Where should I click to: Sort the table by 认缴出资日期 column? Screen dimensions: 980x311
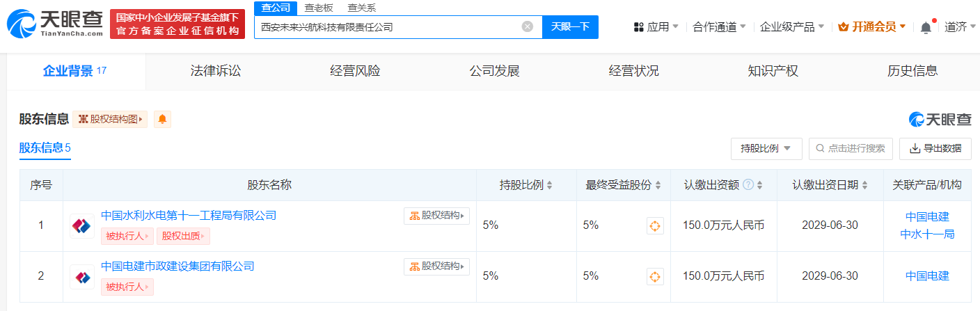pyautogui.click(x=864, y=185)
